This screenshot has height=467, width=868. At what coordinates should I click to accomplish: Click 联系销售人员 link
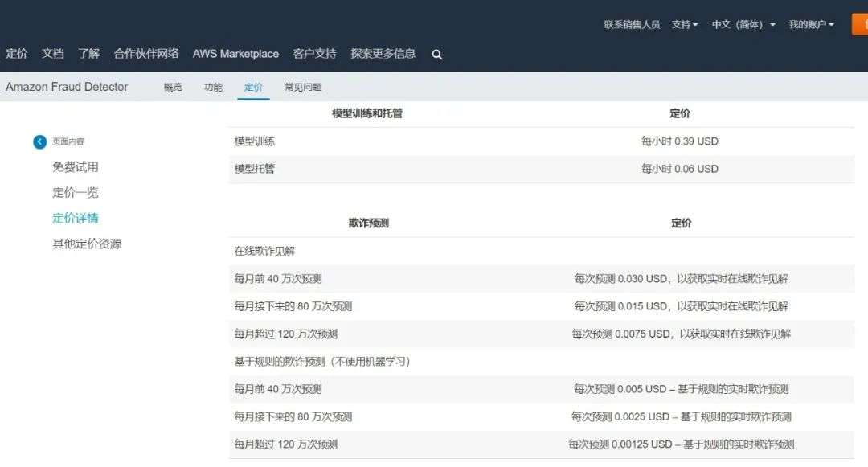tap(633, 24)
